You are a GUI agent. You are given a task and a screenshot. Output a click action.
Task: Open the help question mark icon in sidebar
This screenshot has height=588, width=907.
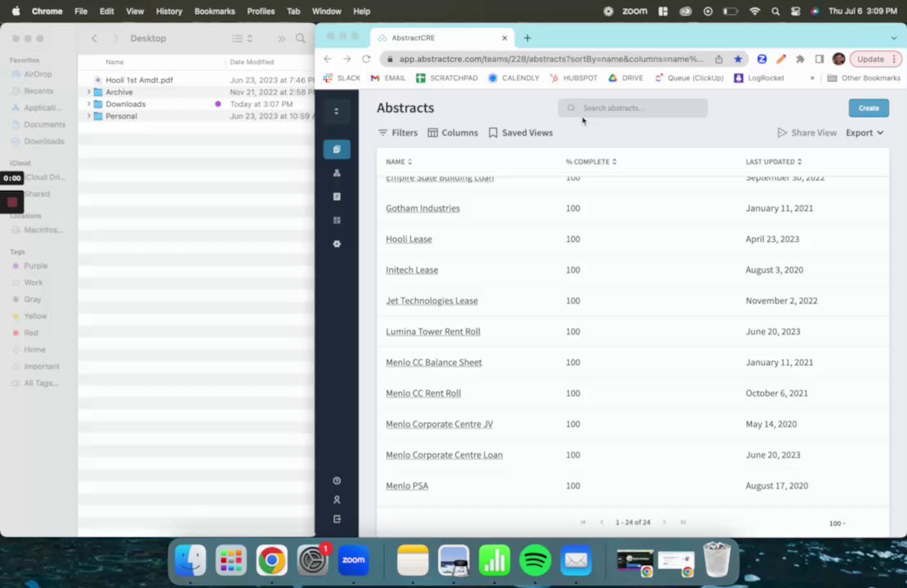click(x=337, y=480)
